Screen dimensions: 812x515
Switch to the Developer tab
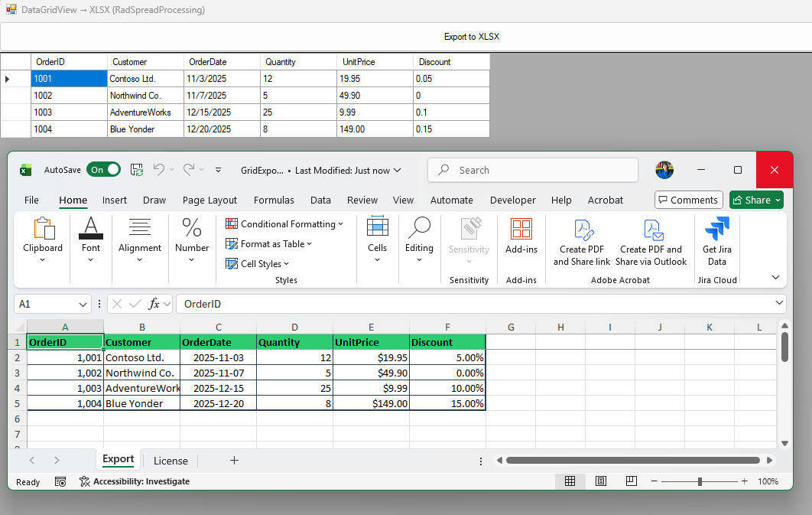pyautogui.click(x=513, y=200)
